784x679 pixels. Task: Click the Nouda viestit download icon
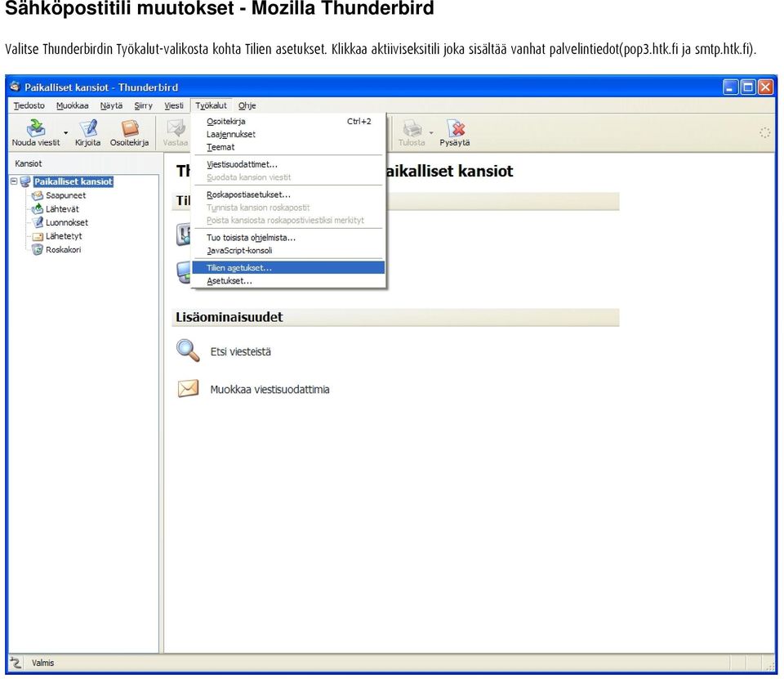[x=35, y=127]
